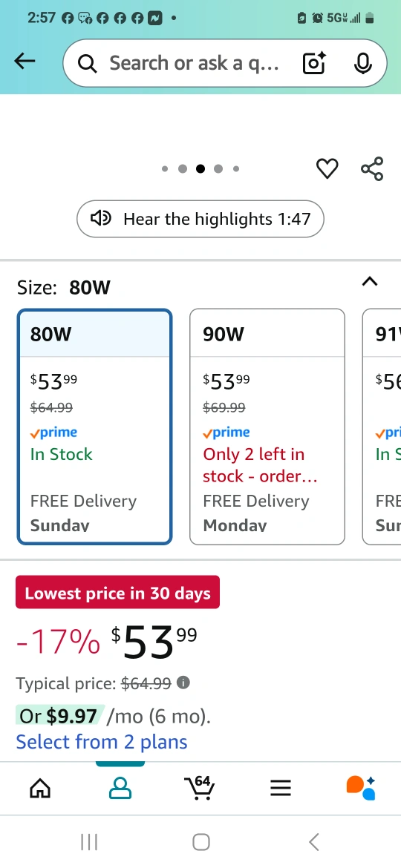Jump to the fourth image carousel dot
The image size is (401, 868).
tap(218, 169)
